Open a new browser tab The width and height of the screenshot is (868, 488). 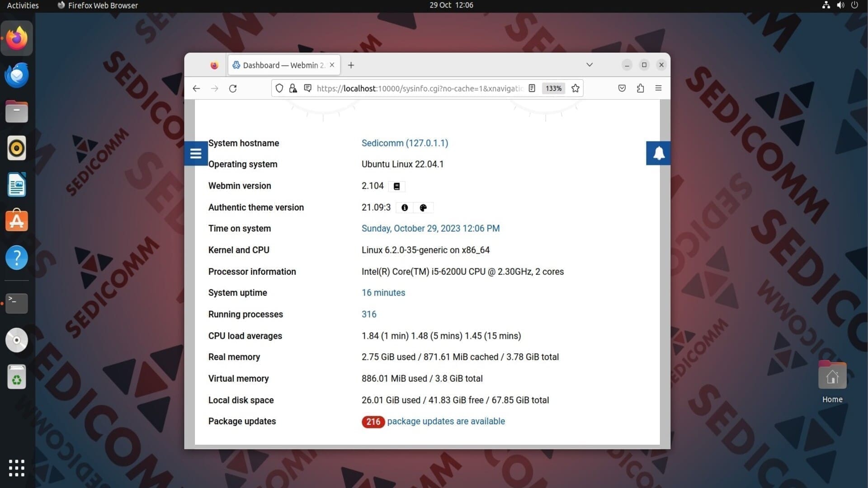coord(351,65)
